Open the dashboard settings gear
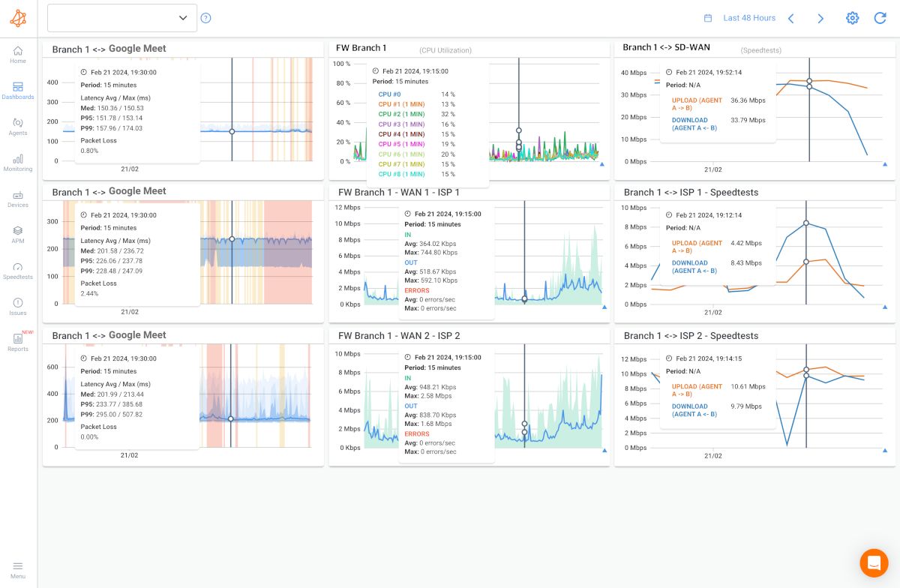Viewport: 900px width, 588px height. click(x=852, y=18)
